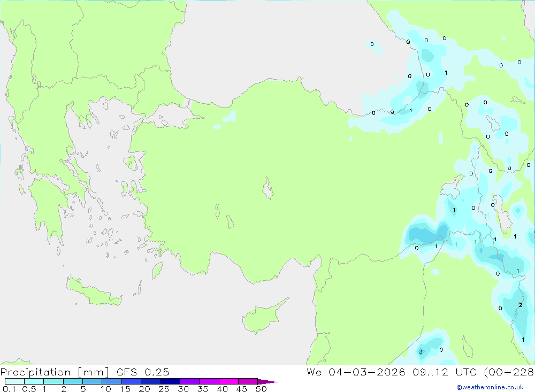The width and height of the screenshot is (535, 392).
Task: Click the legend arrow tip above 50
Action: coord(267,382)
